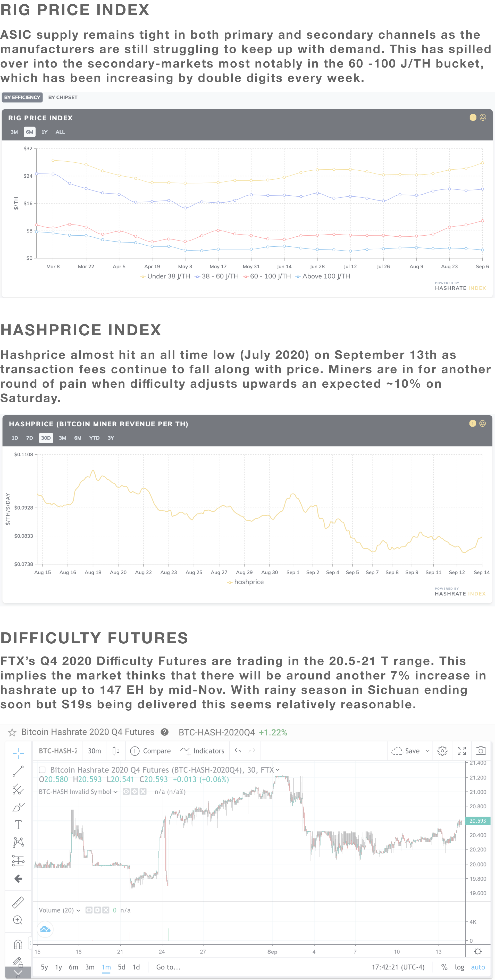Select the trend line drawing tool
Image resolution: width=495 pixels, height=980 pixels.
coord(18,771)
